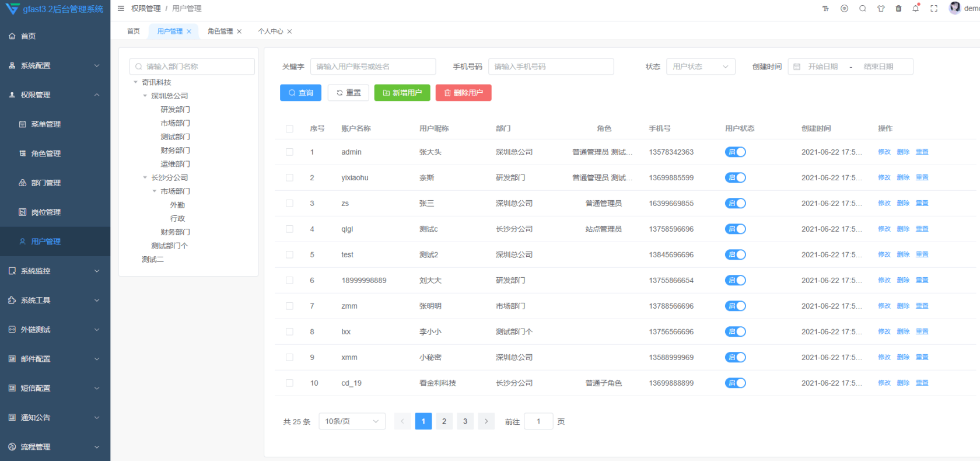Open the theme layout shirt icon

881,9
